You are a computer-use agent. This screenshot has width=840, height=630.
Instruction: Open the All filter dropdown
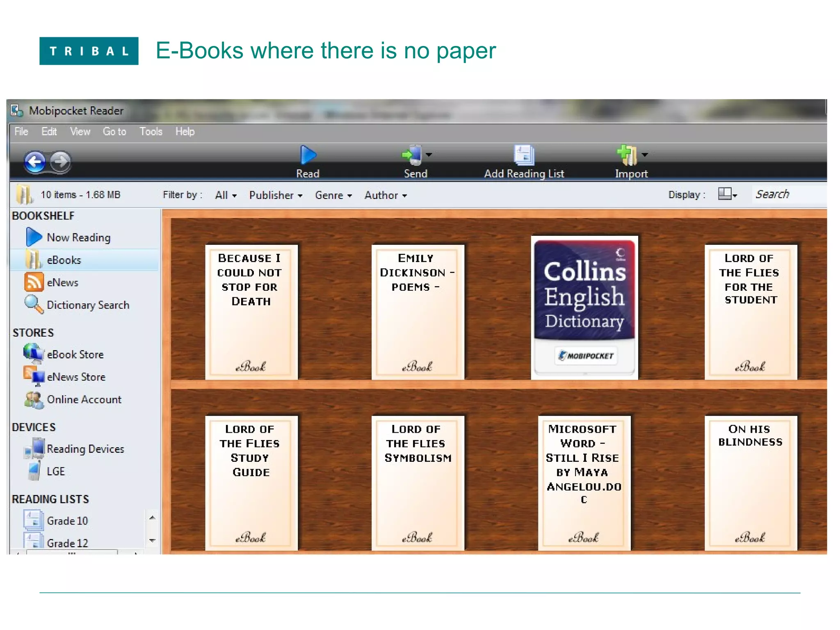226,195
